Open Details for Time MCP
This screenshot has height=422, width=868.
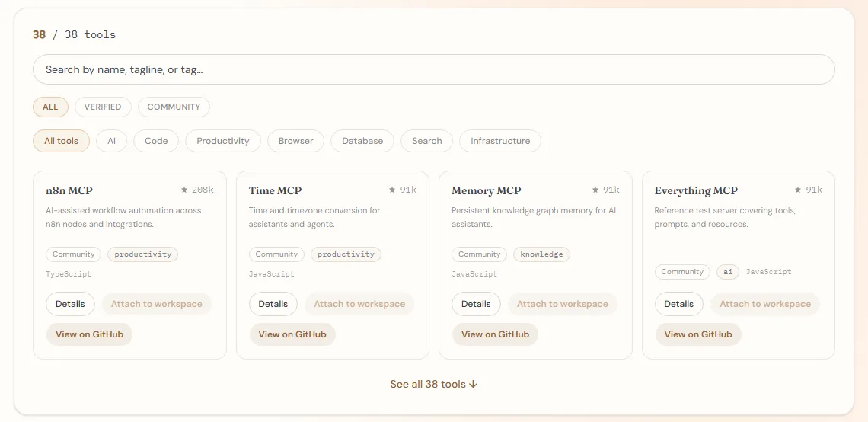tap(273, 304)
